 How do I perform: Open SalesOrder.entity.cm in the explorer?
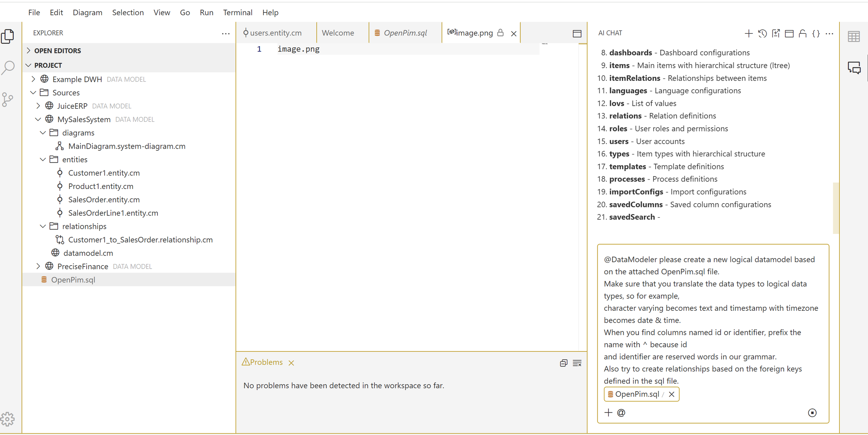[x=104, y=200]
